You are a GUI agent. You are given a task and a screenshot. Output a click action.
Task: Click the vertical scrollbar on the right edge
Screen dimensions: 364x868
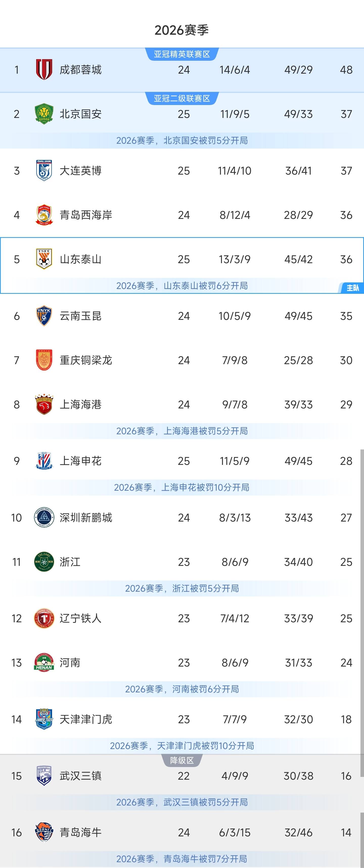pyautogui.click(x=362, y=657)
